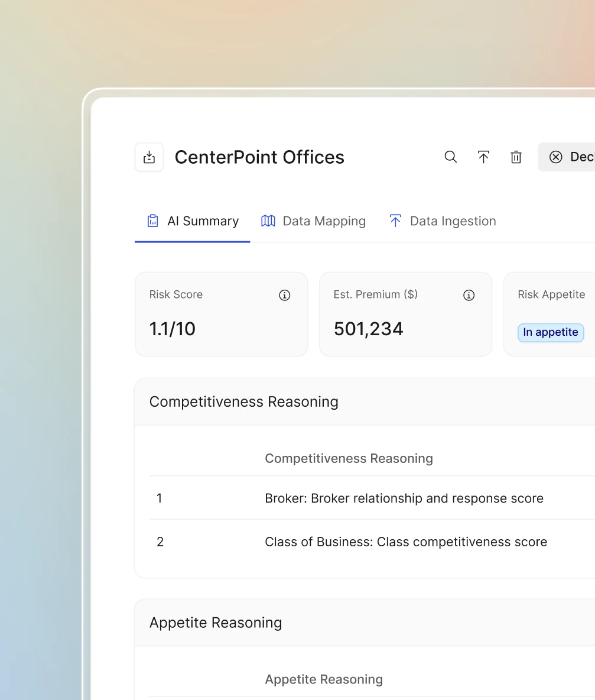This screenshot has width=595, height=700.
Task: Click row number 2 in competitiveness table
Action: pyautogui.click(x=160, y=542)
